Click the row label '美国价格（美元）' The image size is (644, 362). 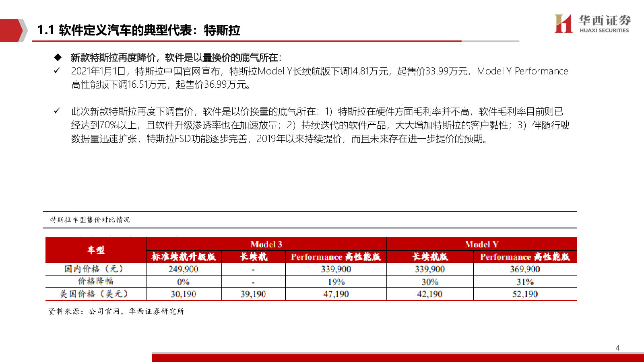[96, 294]
